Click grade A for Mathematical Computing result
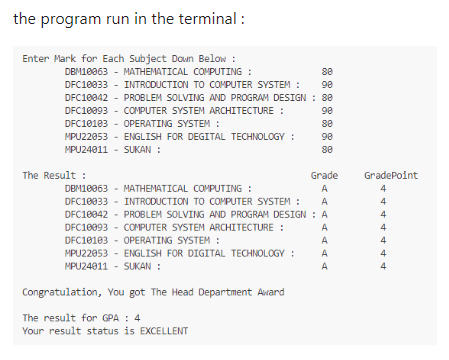This screenshot has height=360, width=449. (x=324, y=189)
